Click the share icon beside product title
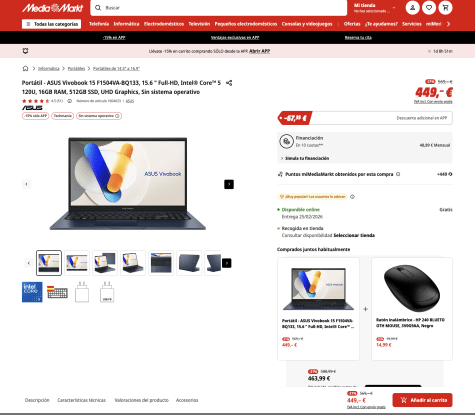 (229, 83)
